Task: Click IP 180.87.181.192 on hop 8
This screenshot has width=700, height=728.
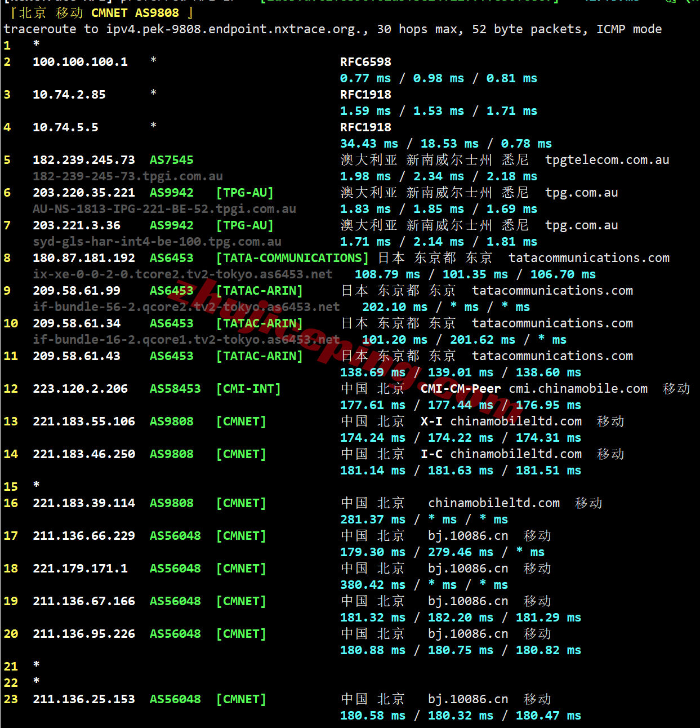Action: click(84, 258)
